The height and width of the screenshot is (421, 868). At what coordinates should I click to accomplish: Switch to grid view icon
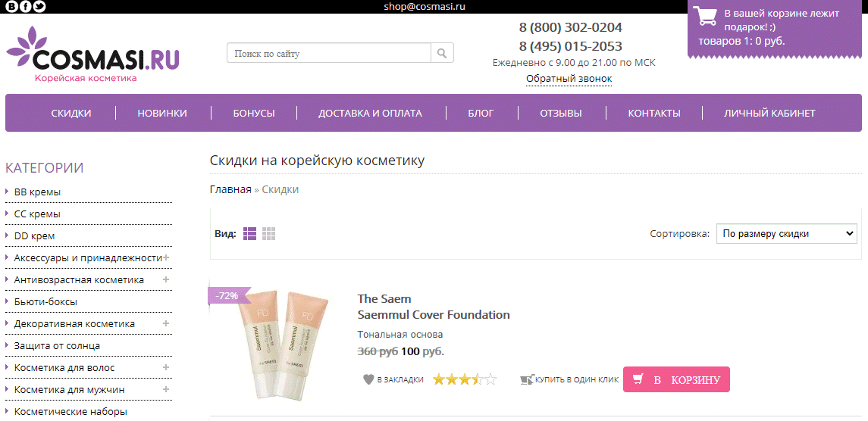coord(268,233)
